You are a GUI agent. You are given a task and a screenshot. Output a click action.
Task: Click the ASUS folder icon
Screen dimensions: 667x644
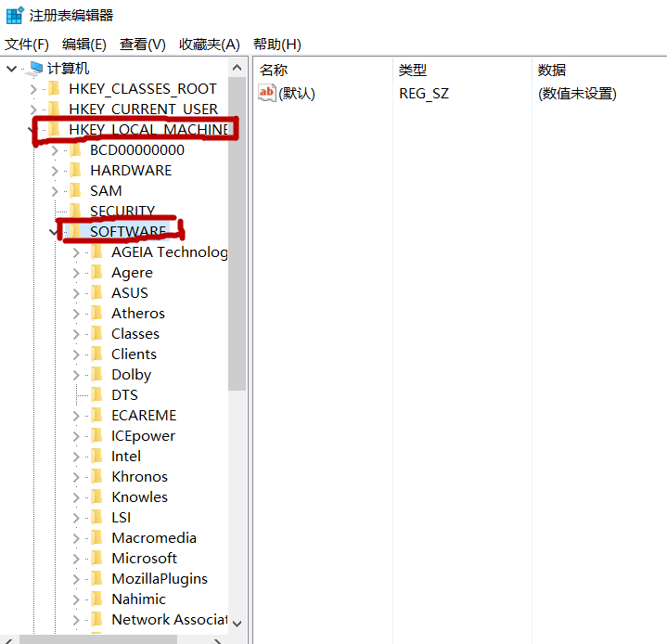pos(97,293)
